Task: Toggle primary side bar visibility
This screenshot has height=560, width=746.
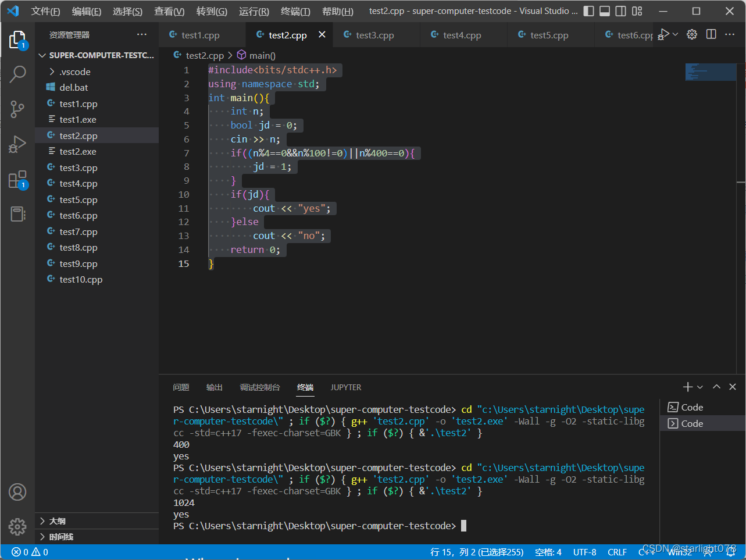Action: (588, 11)
